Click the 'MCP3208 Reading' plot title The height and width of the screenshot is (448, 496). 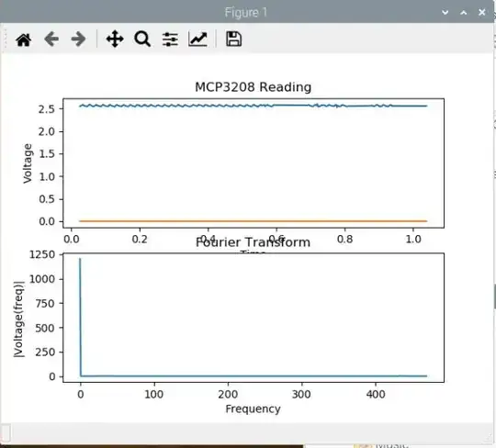point(254,87)
